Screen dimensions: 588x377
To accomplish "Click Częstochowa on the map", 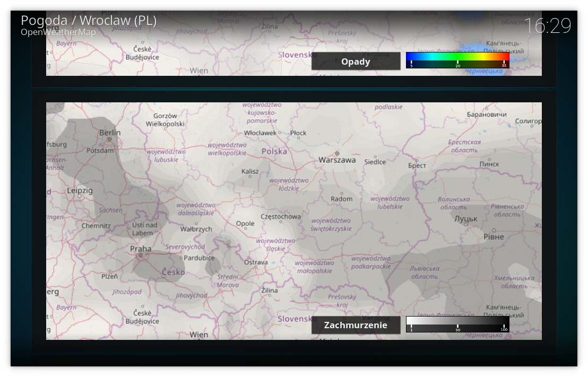I will (x=281, y=217).
